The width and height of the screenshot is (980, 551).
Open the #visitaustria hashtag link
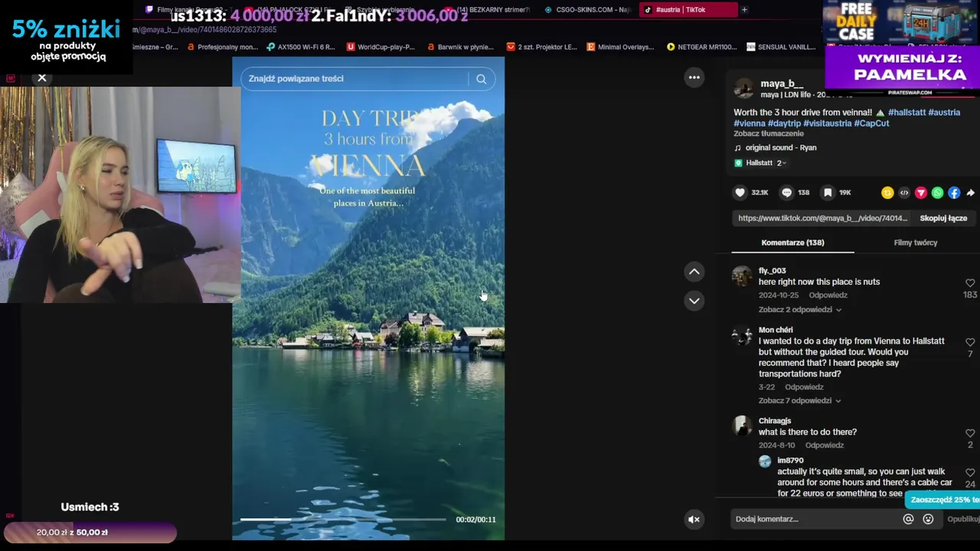tap(827, 123)
